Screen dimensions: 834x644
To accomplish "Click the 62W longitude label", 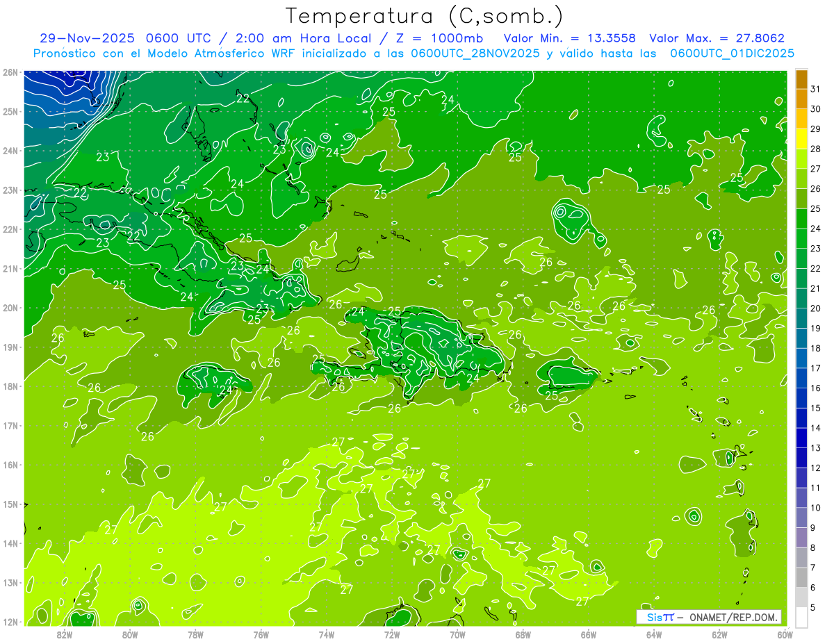I will point(719,634).
